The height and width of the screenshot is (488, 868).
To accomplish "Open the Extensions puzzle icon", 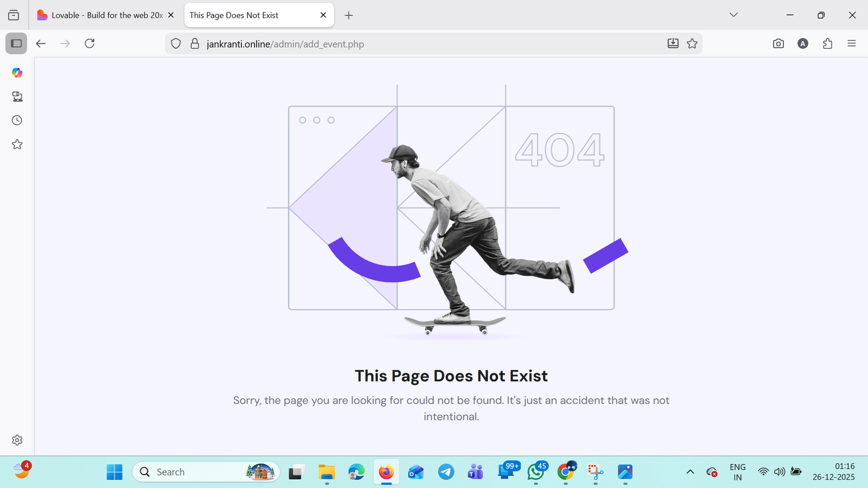I will (827, 43).
